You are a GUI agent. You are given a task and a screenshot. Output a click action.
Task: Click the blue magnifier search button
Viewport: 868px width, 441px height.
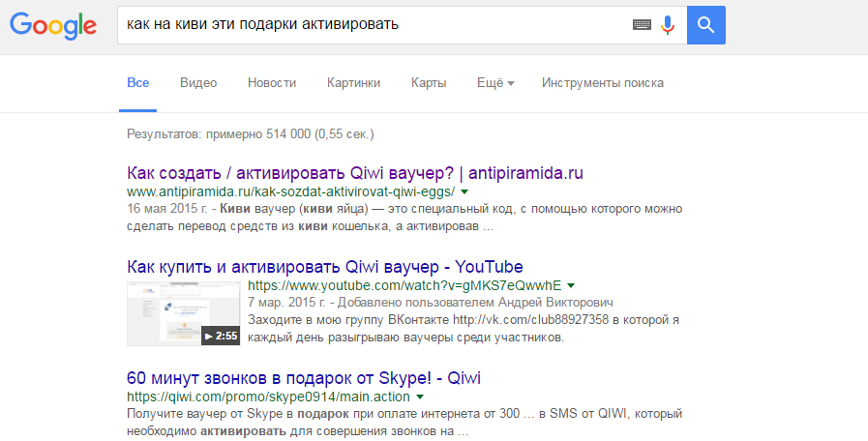(705, 25)
